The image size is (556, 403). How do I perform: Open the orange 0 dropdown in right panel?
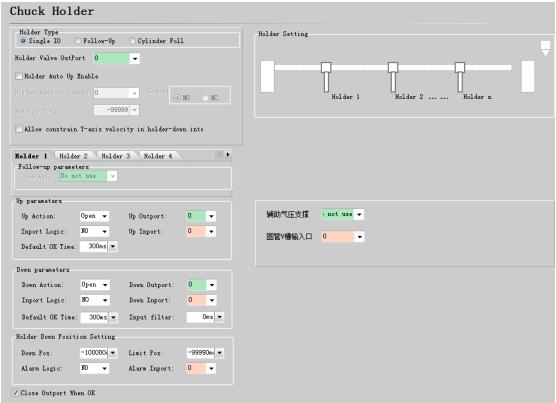click(x=360, y=236)
